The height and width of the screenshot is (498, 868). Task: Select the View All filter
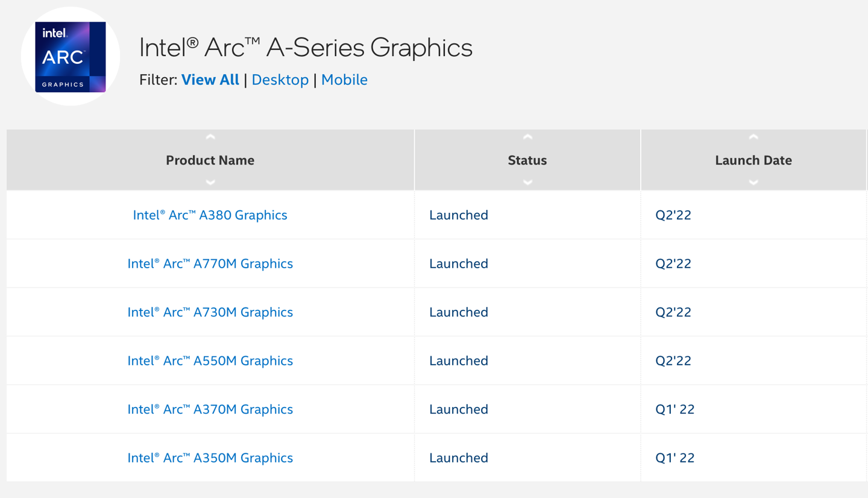point(210,80)
